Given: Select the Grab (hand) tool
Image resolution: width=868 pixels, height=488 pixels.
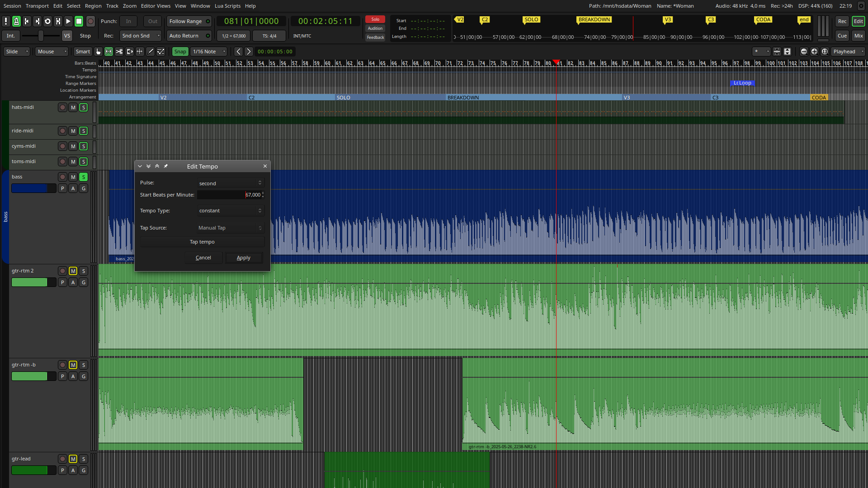Looking at the screenshot, I should click(x=98, y=52).
